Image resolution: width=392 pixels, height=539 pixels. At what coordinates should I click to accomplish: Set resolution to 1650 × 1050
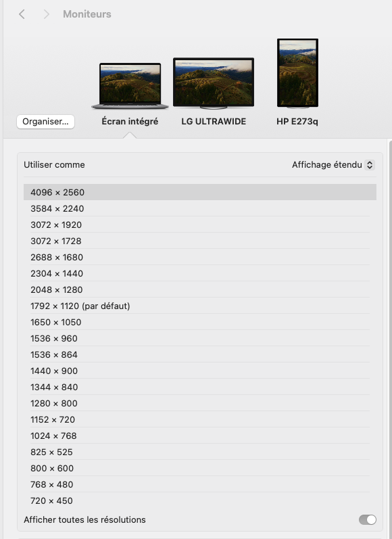point(200,322)
